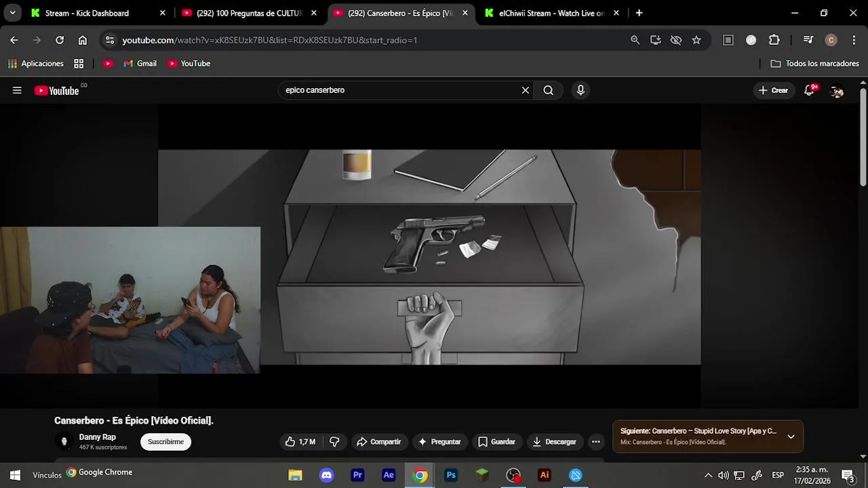Install app icon in address bar
Image resolution: width=868 pixels, height=488 pixels.
click(x=655, y=40)
